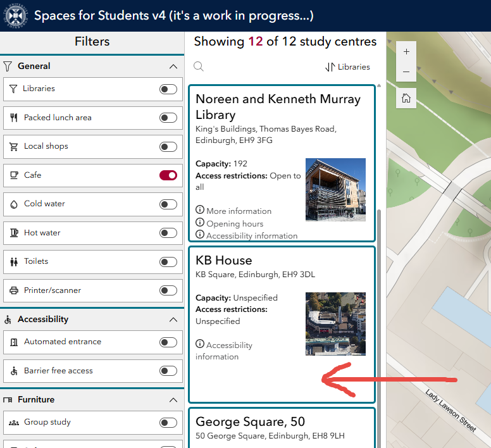This screenshot has width=491, height=448.
Task: Select the George Square, 50 card title
Action: coord(250,421)
